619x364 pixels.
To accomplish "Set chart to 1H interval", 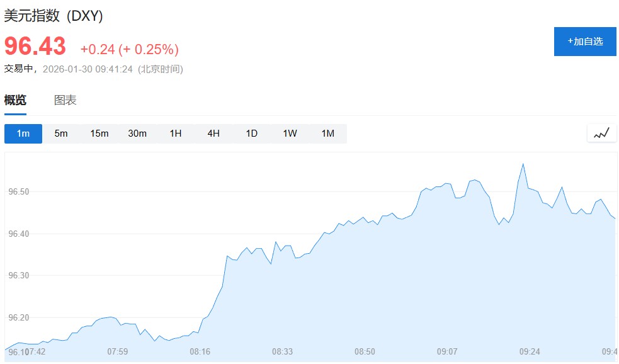I will (176, 134).
